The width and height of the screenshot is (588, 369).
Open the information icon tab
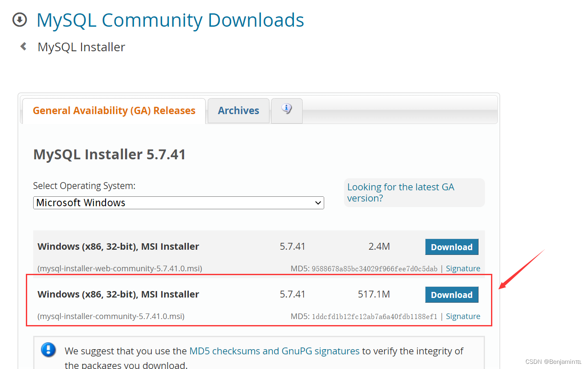tap(287, 111)
